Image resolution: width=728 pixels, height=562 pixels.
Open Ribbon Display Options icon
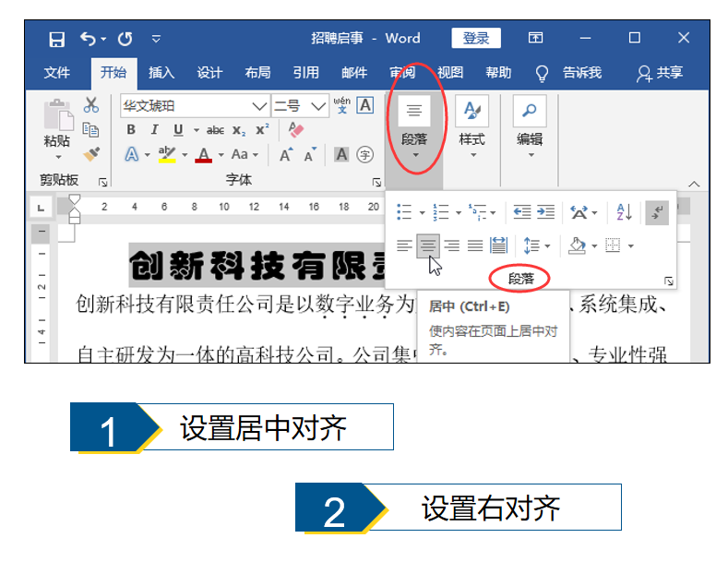tap(535, 38)
